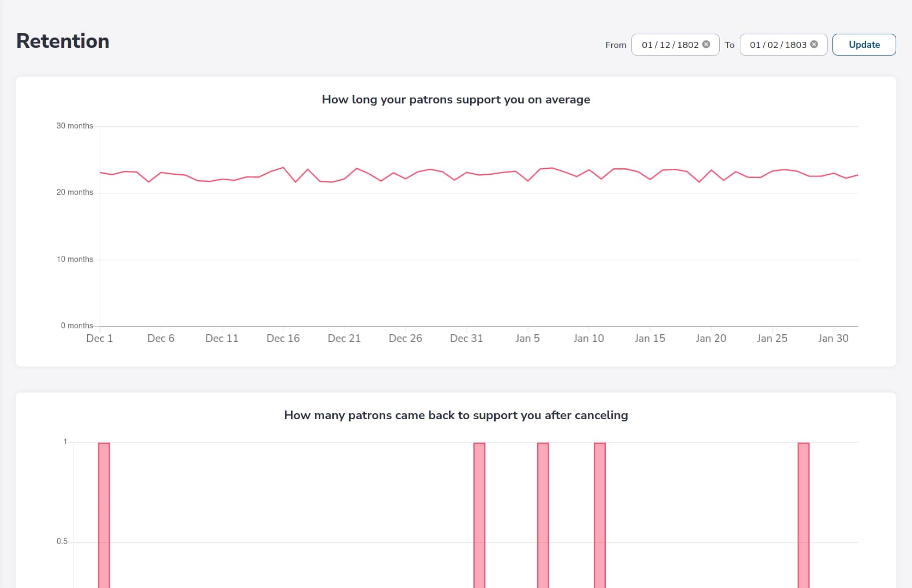Screen dimensions: 912x588
Task: Click the 'How many patrons came back' chart title
Action: [456, 415]
